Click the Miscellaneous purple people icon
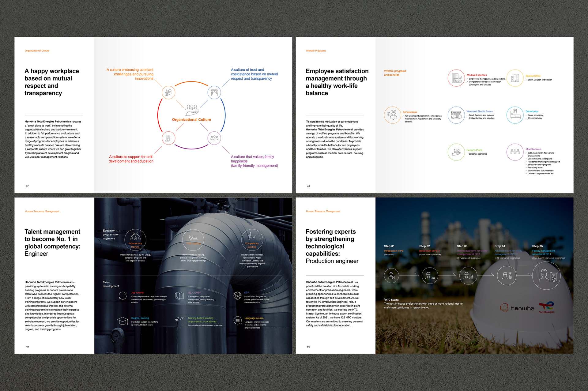This screenshot has width=588, height=391. point(515,152)
